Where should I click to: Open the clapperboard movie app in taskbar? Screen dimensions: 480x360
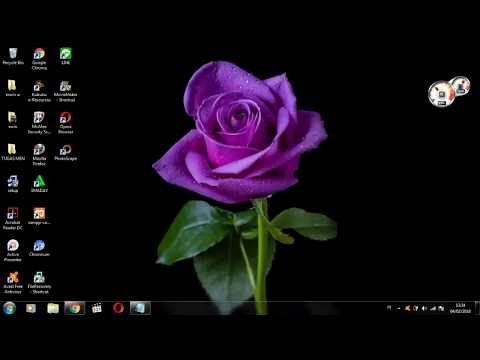(x=97, y=308)
